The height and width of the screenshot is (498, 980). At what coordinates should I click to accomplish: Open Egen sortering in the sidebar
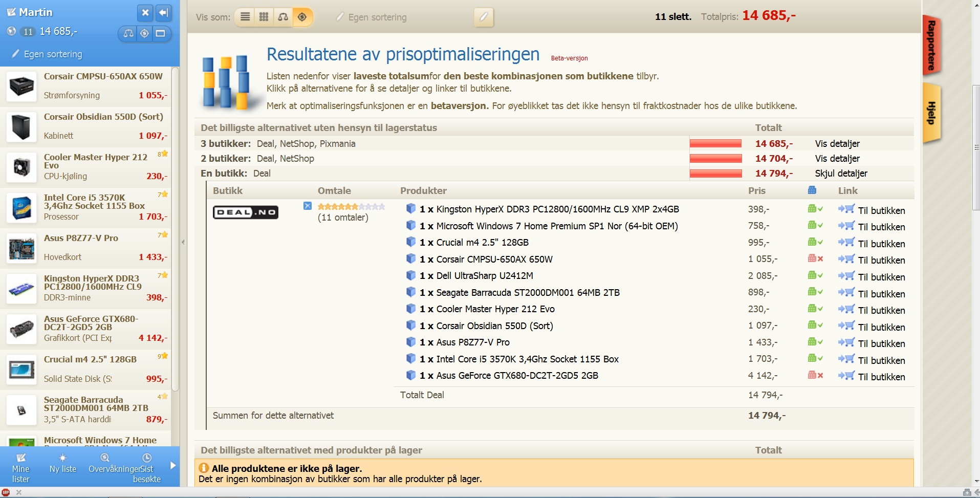[x=47, y=54]
